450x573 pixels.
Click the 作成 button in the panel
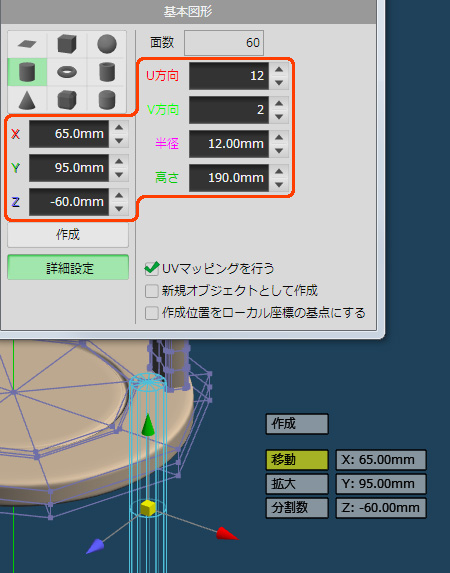tap(68, 235)
